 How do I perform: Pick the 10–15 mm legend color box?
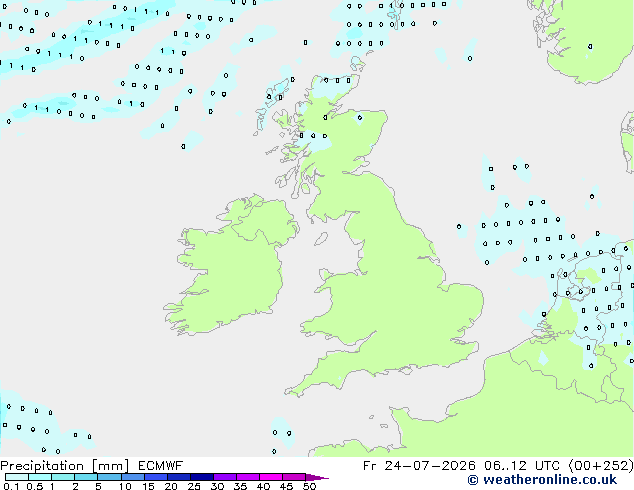tap(132, 477)
